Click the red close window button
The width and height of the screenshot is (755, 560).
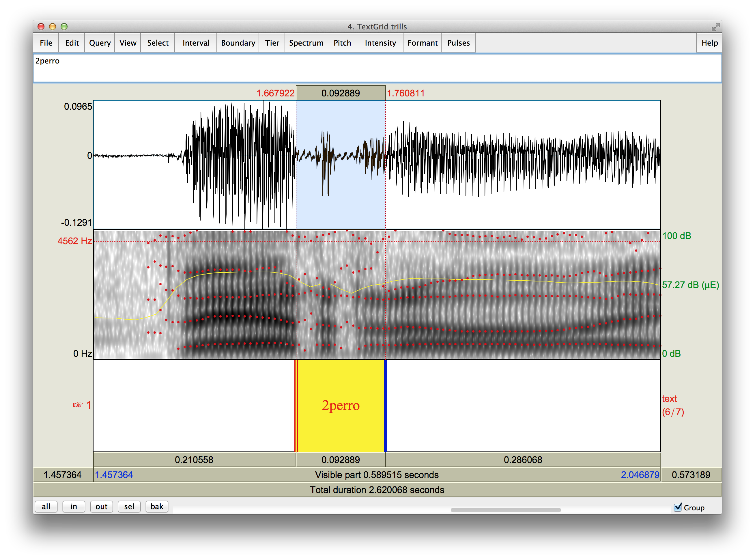[x=41, y=27]
